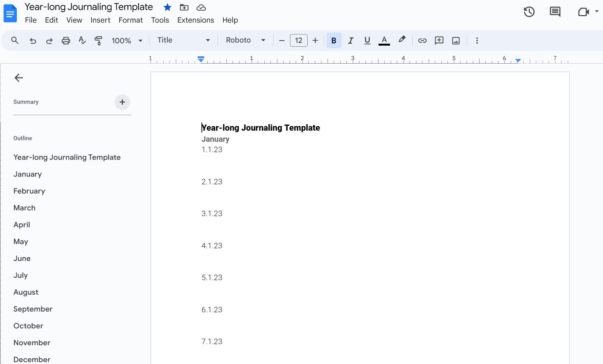Jump to January in the outline
The width and height of the screenshot is (603, 364).
pyautogui.click(x=28, y=174)
